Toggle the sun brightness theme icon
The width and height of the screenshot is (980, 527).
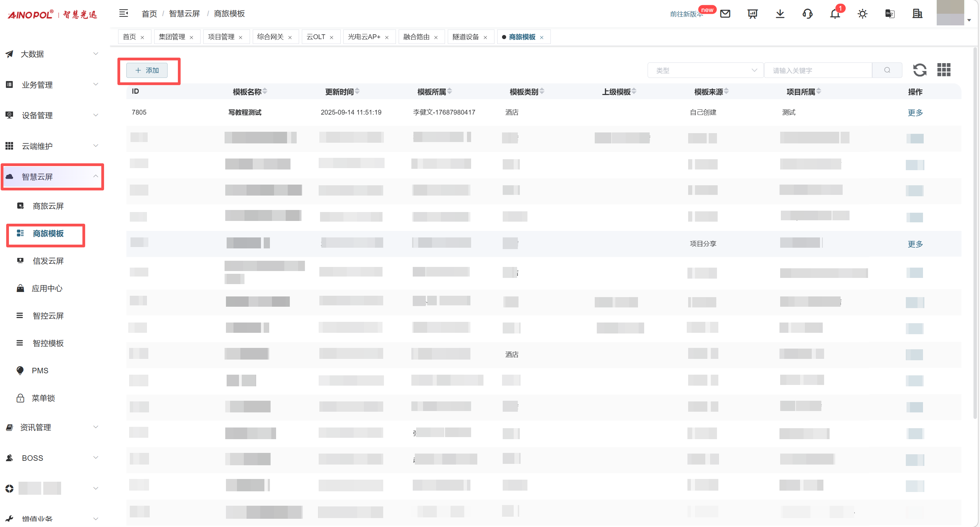click(x=862, y=14)
